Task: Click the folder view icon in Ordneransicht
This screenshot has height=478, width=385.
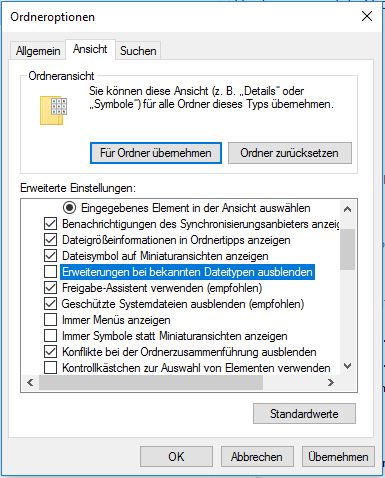Action: [x=53, y=110]
